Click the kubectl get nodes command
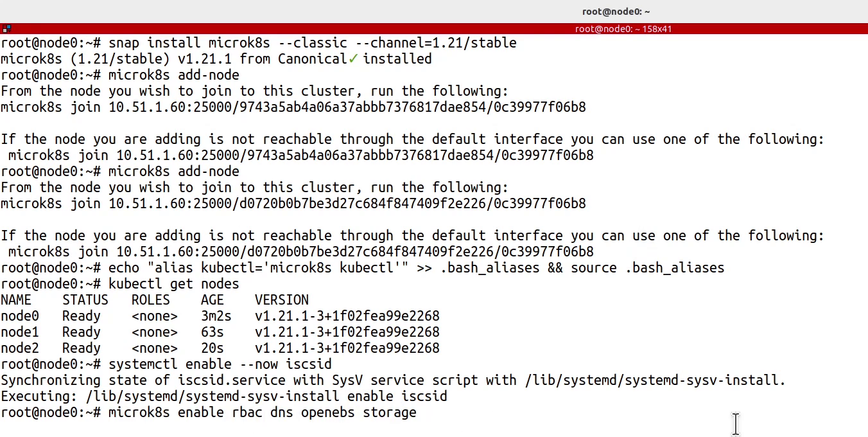The width and height of the screenshot is (868, 437). [x=174, y=284]
